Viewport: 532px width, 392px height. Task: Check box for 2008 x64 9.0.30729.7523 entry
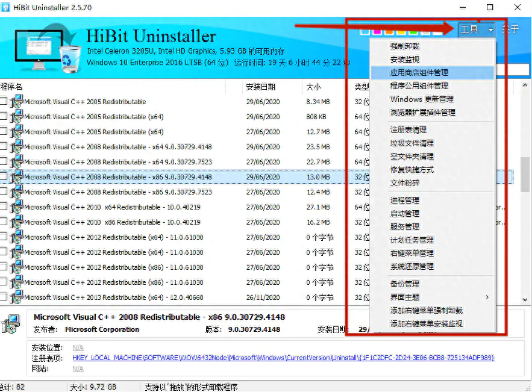tap(4, 161)
